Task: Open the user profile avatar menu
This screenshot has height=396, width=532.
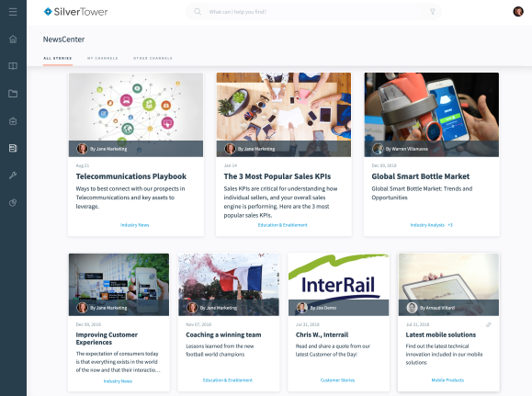Action: [518, 12]
